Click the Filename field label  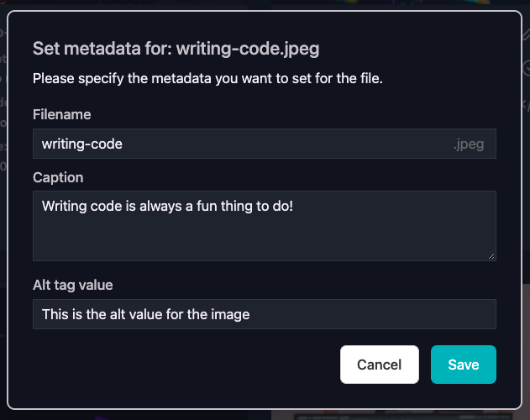click(62, 114)
